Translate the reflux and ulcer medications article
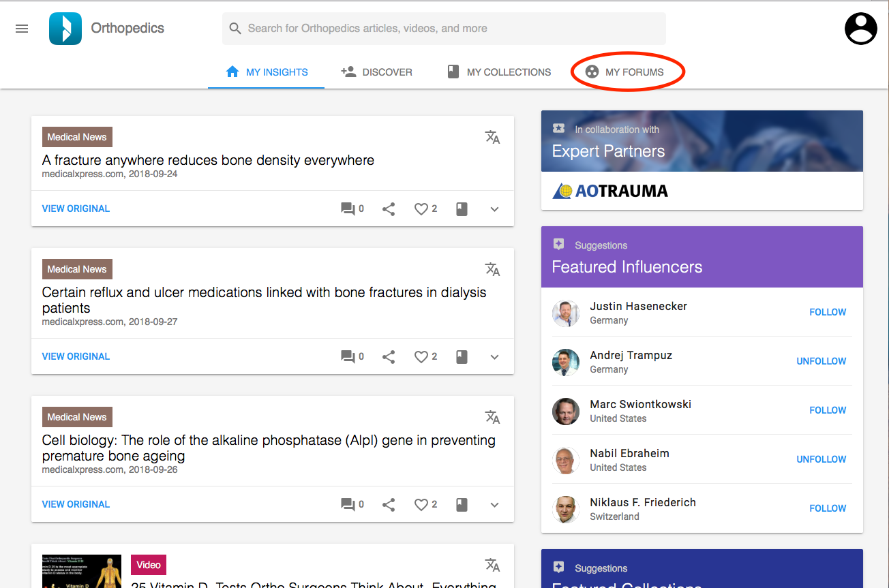The height and width of the screenshot is (588, 889). 492,269
